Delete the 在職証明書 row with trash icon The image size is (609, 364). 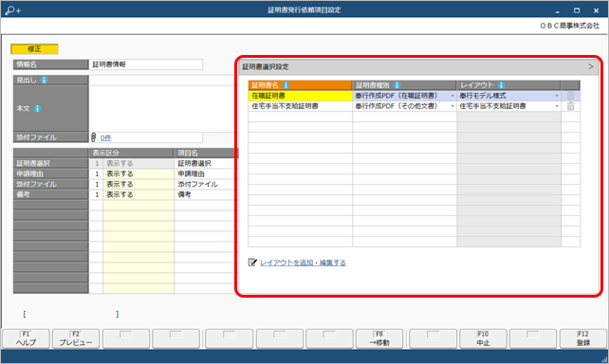point(570,96)
